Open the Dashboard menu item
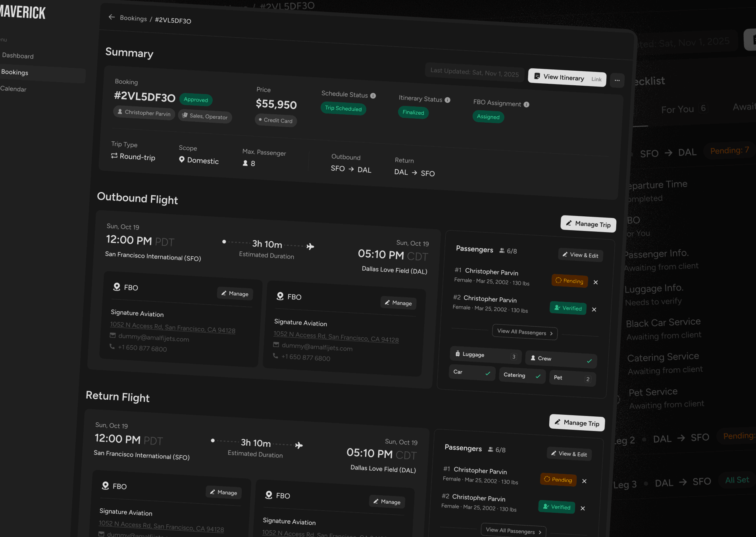Viewport: 756px width, 537px height. pyautogui.click(x=18, y=56)
